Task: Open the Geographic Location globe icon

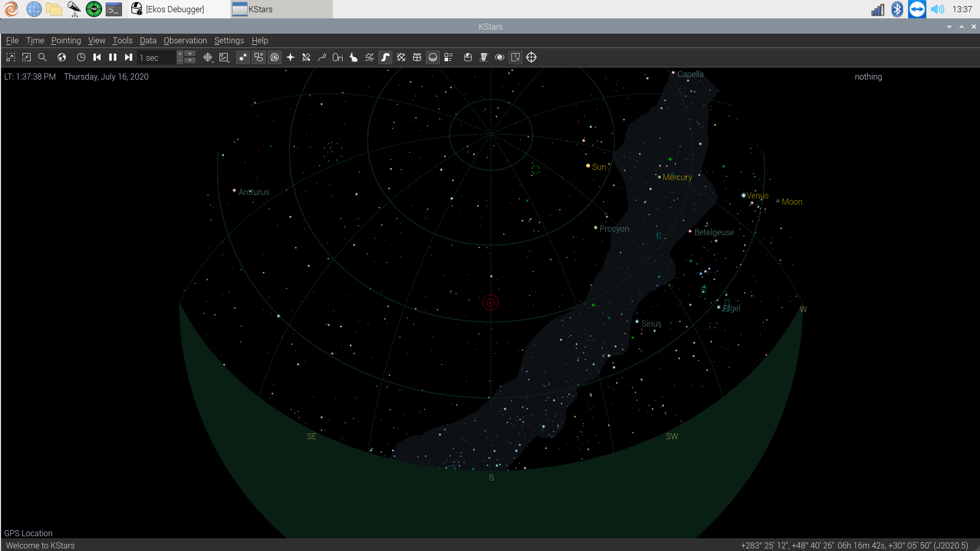Action: [62, 58]
